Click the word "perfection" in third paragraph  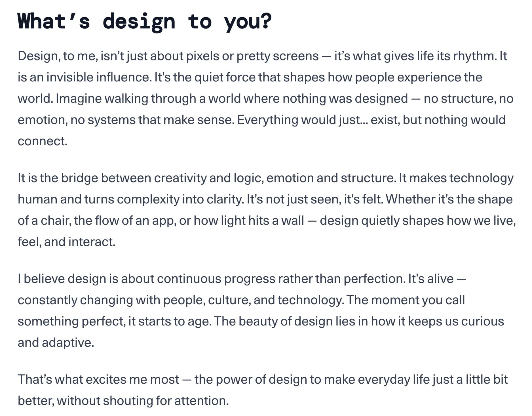pyautogui.click(x=374, y=279)
